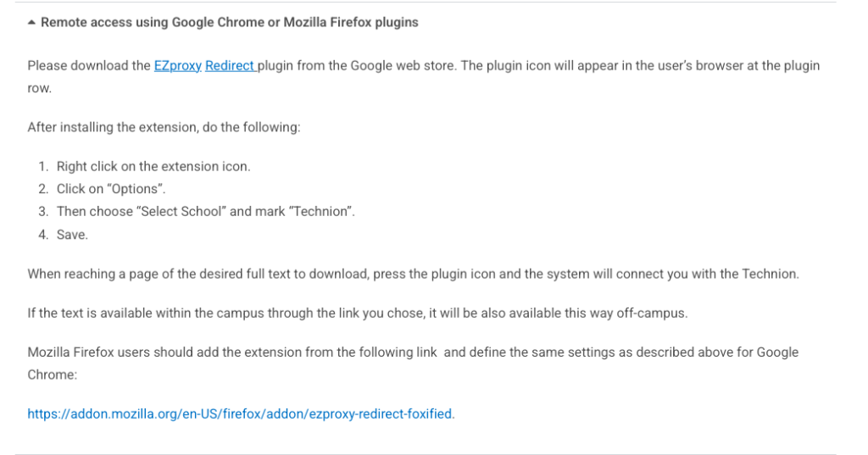The image size is (868, 455).
Task: Click step 2 'Click on Options' text
Action: (111, 189)
